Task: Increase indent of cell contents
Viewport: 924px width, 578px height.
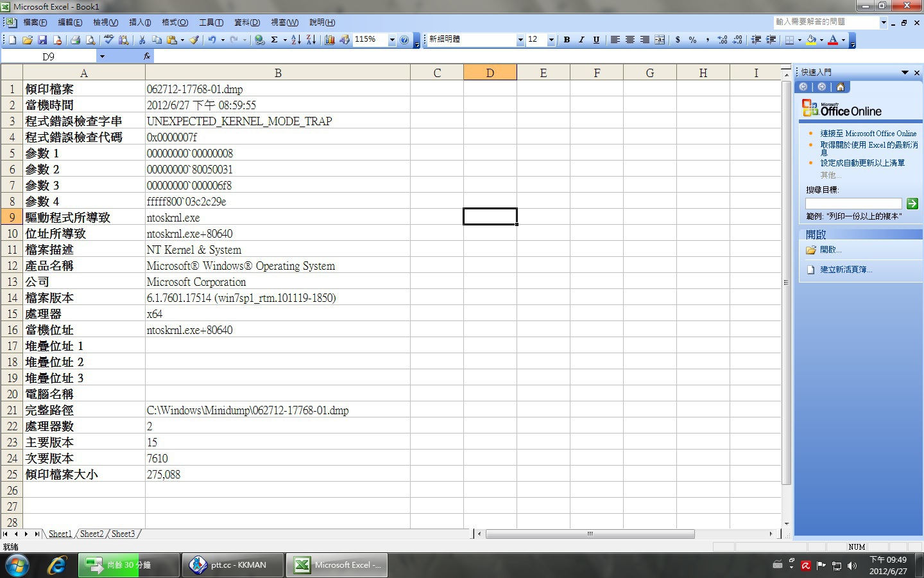Action: [771, 40]
